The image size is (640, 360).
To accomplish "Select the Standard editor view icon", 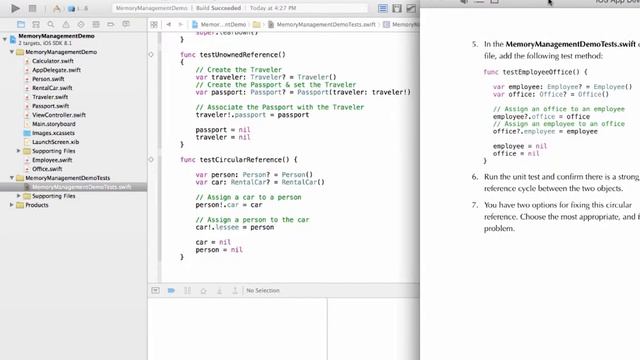I will pyautogui.click(x=383, y=8).
